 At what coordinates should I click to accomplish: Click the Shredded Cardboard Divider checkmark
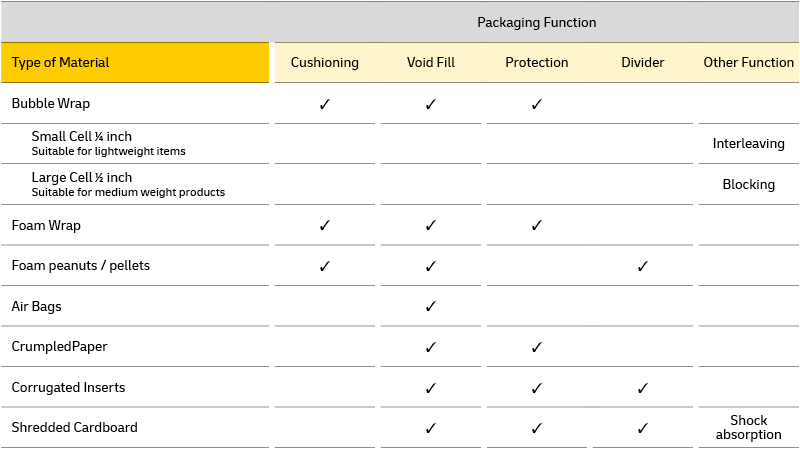[x=642, y=428]
